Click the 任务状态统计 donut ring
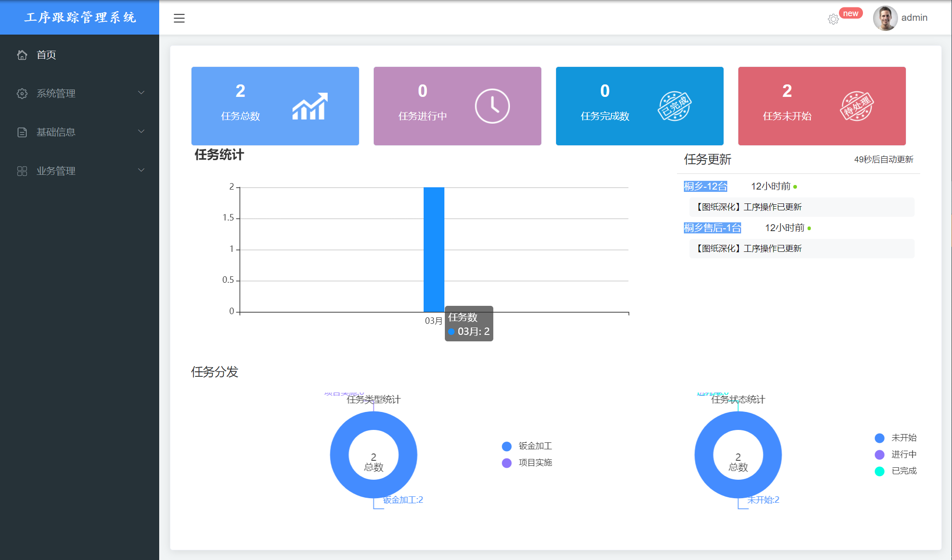Viewport: 952px width, 560px height. click(x=704, y=455)
